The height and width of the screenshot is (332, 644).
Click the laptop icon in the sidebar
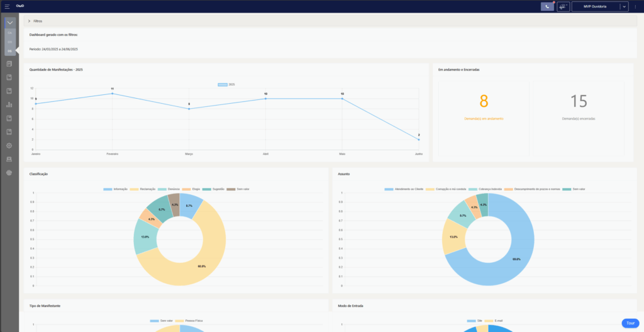point(9,159)
